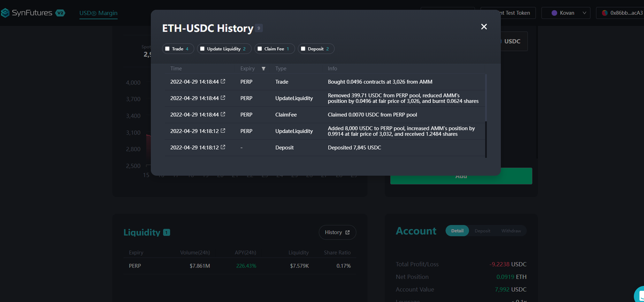The height and width of the screenshot is (302, 644).
Task: Click the Liquidity count badge
Action: pyautogui.click(x=167, y=232)
